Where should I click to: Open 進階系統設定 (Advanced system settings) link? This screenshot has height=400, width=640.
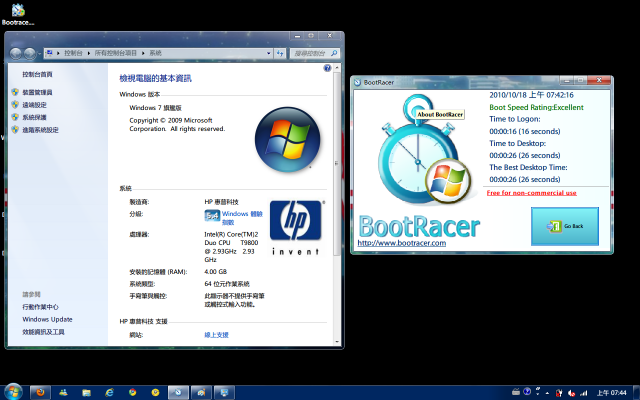tap(40, 130)
